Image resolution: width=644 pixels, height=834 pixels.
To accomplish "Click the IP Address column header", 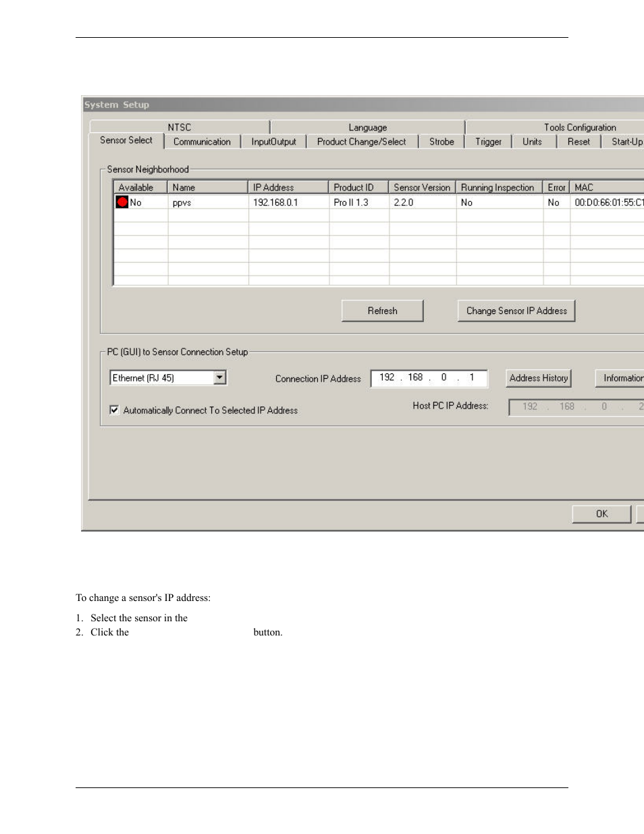I will pos(289,187).
